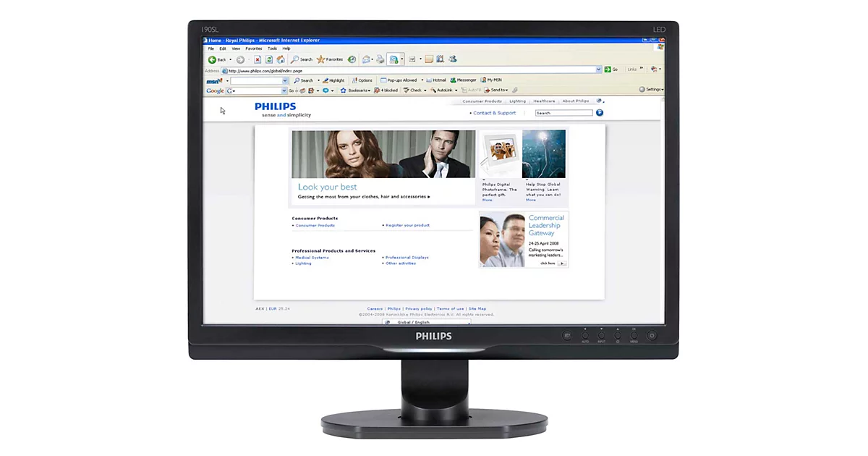Viewport: 868px width, 456px height.
Task: Open the Back button history dropdown arrow
Action: click(x=230, y=59)
